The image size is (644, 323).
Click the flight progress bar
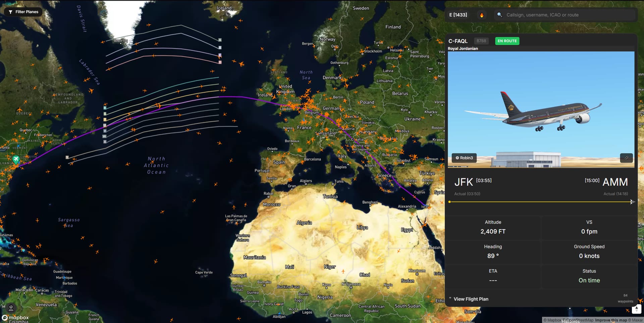point(541,202)
